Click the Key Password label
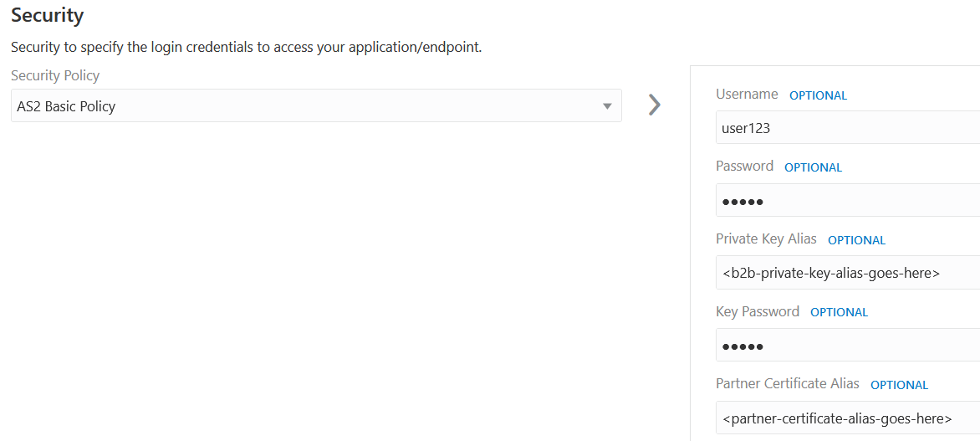Screen dimensions: 980x441 pyautogui.click(x=758, y=311)
